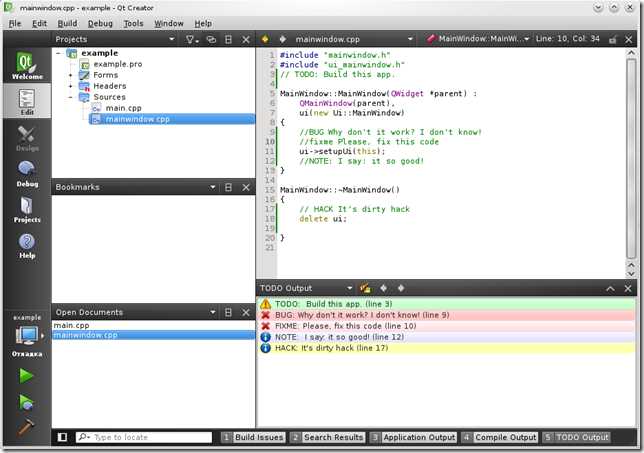Open the Search Results pane
The image size is (644, 453).
click(327, 437)
